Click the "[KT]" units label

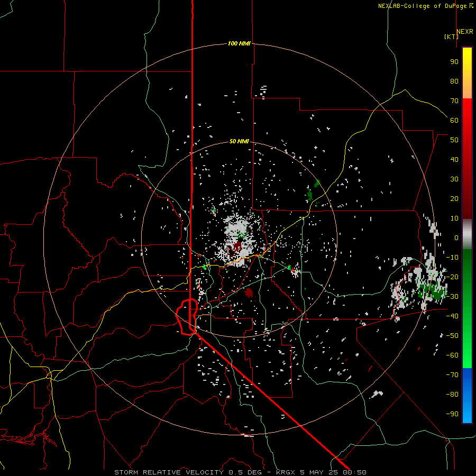click(x=452, y=36)
